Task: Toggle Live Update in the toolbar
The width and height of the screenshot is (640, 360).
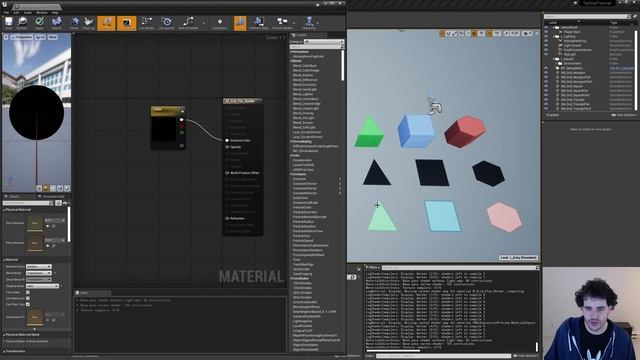Action: pos(166,23)
